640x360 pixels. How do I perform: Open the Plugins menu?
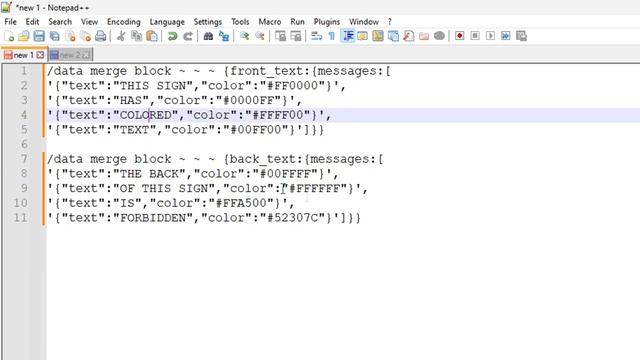pyautogui.click(x=327, y=22)
